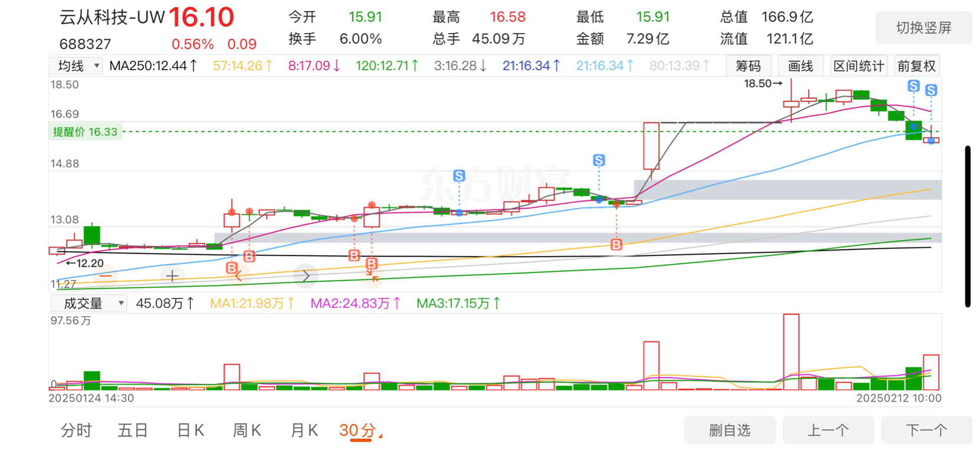Screen dimensions: 980x453
Task: Move the chart forward with the right chevron
Action: [x=306, y=275]
